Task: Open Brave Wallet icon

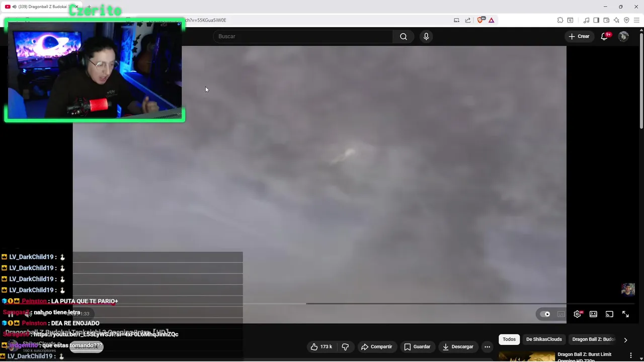Action: (x=606, y=20)
